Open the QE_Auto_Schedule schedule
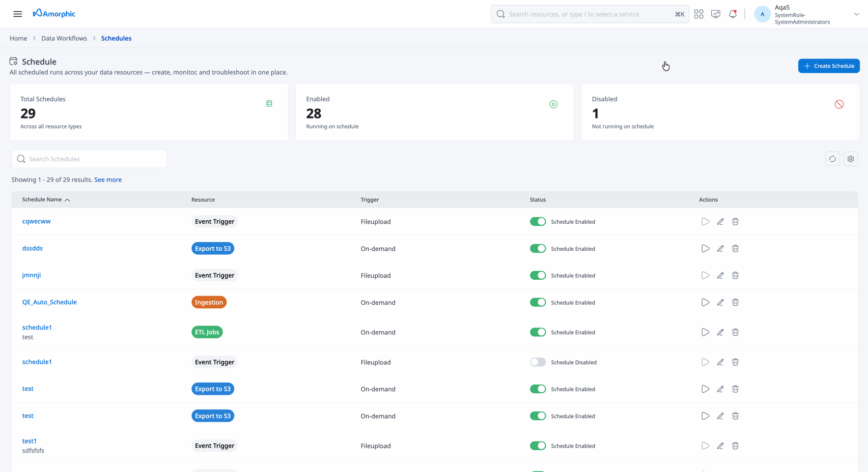The image size is (868, 472). pyautogui.click(x=49, y=302)
